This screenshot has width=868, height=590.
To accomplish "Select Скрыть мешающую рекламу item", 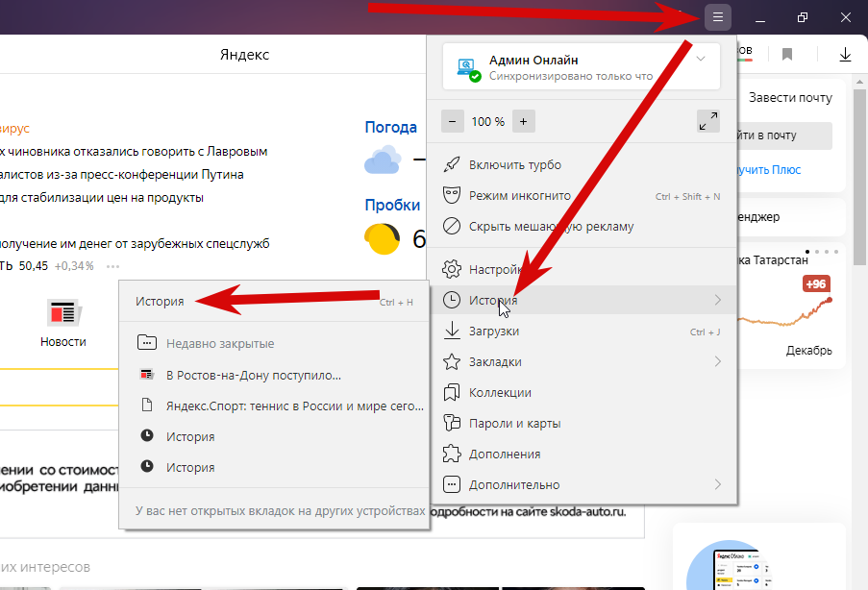I will tap(582, 227).
